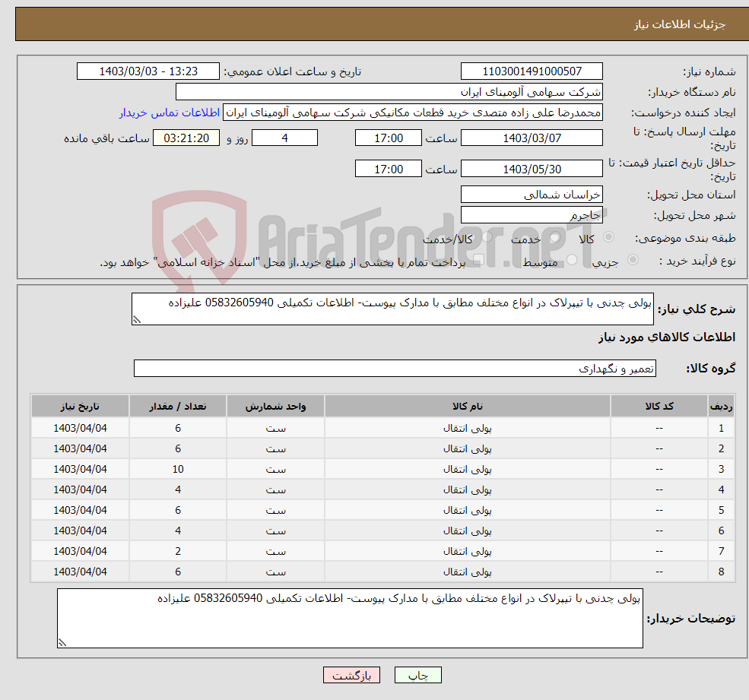
Task: Select the متوسط purchase type radio
Action: click(x=572, y=260)
